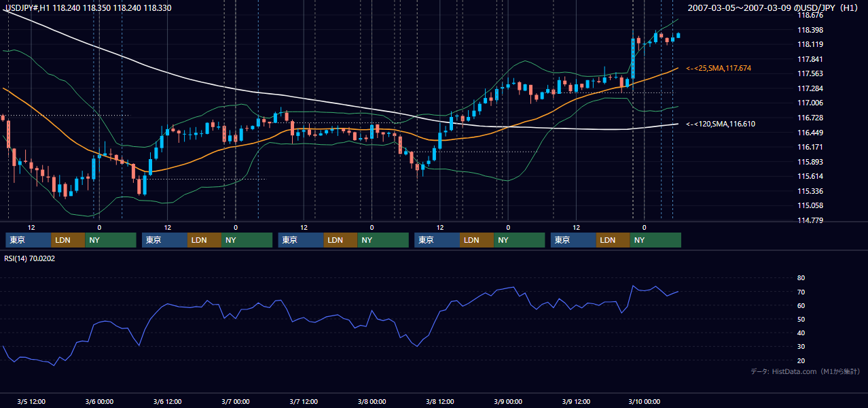
Task: Click the 3/7 12:00 time axis label
Action: coord(304,402)
